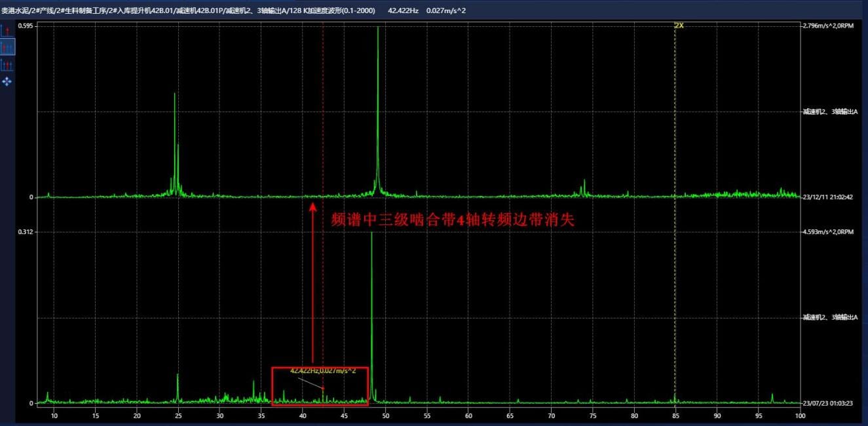Select the 23/07/23 01:03:23 timestamp label

click(x=829, y=404)
